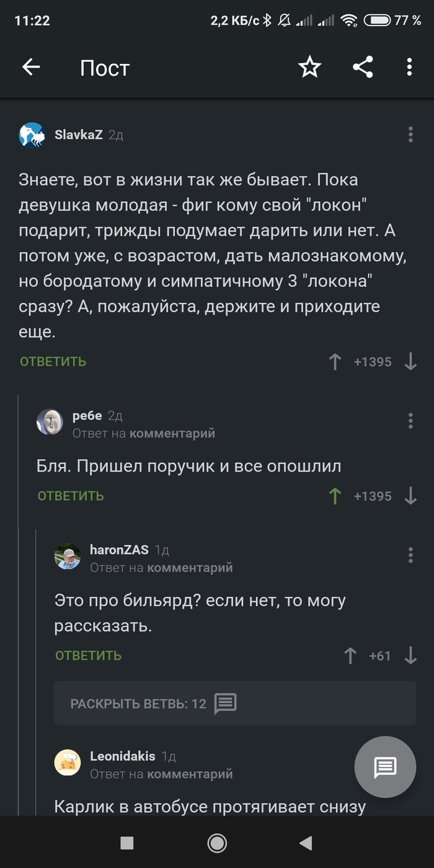This screenshot has height=868, width=434.
Task: Tap the back arrow in header
Action: coord(30,68)
